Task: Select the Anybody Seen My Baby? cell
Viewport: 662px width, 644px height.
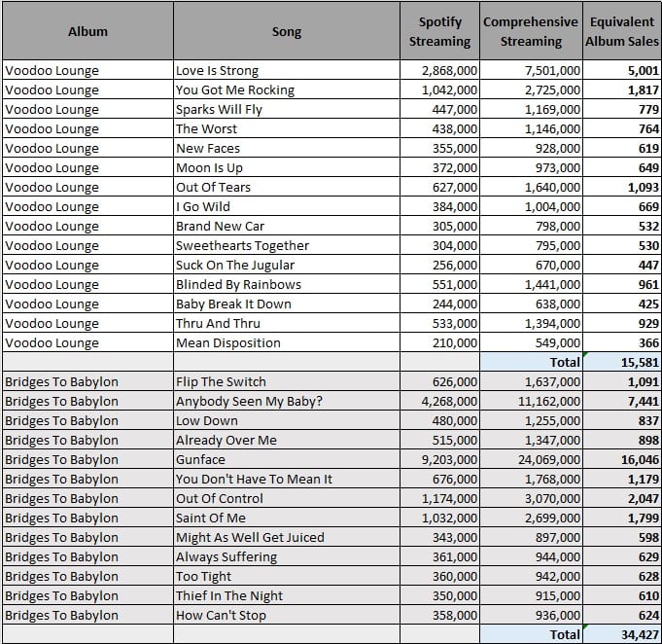Action: click(287, 401)
